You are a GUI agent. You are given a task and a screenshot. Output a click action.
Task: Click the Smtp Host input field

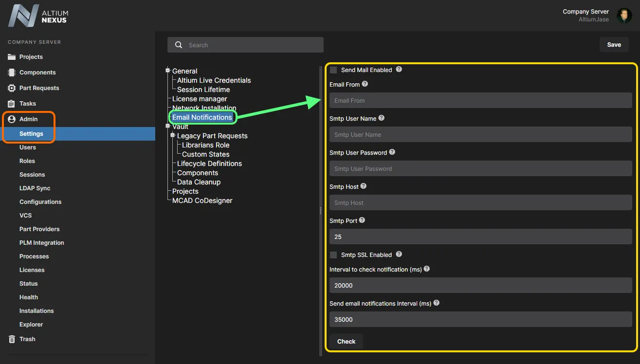tap(480, 203)
